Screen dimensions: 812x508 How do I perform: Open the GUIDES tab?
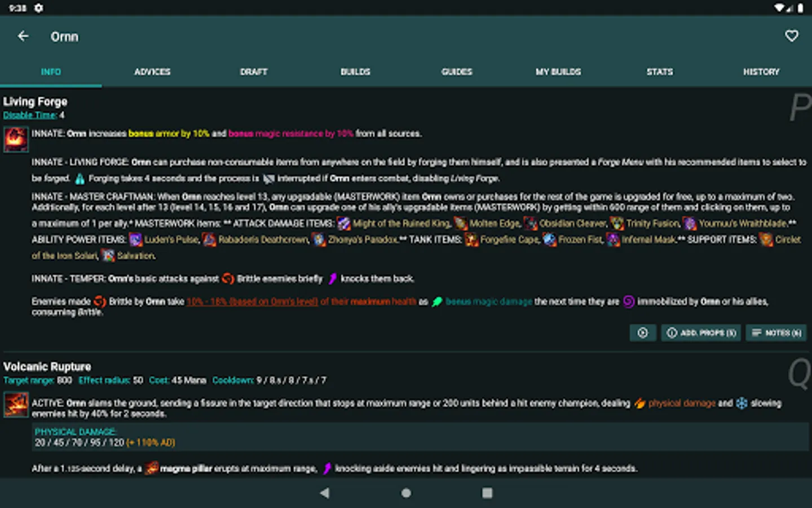click(457, 72)
